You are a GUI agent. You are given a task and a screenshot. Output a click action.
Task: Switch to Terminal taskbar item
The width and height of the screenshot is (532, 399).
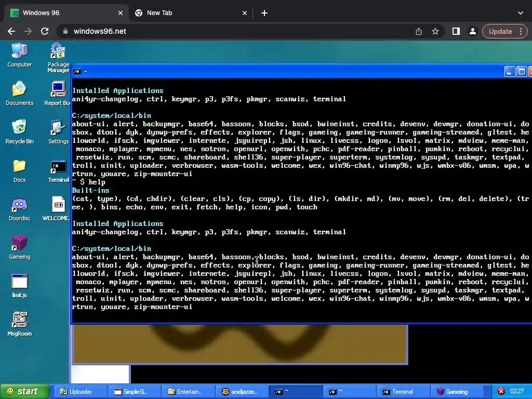403,392
